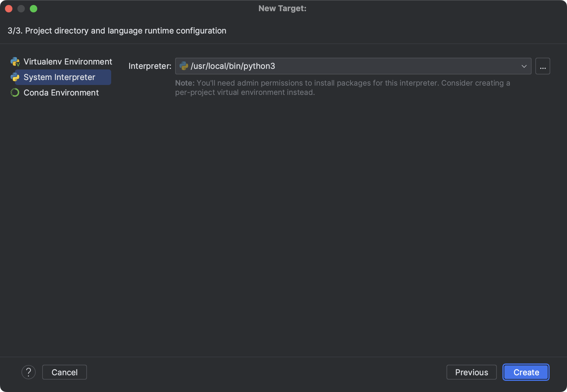Click the Conda Environment circular icon
Viewport: 567px width, 392px height.
click(x=15, y=92)
